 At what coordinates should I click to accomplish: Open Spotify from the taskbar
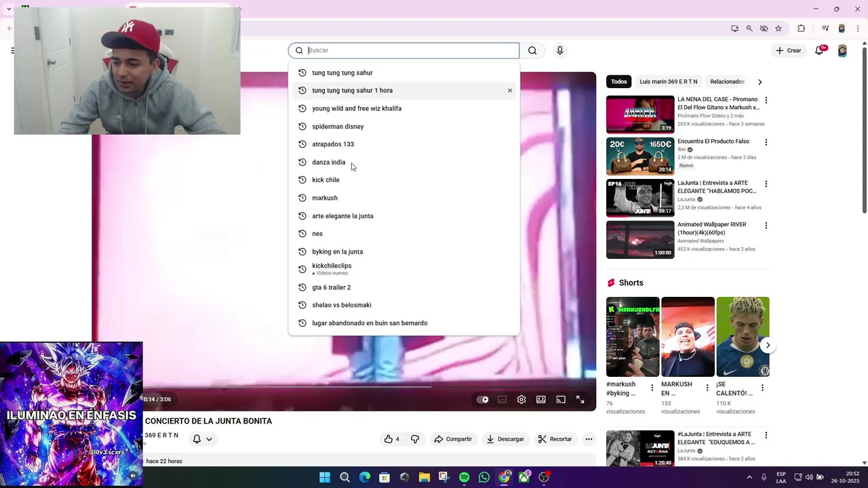(x=464, y=477)
